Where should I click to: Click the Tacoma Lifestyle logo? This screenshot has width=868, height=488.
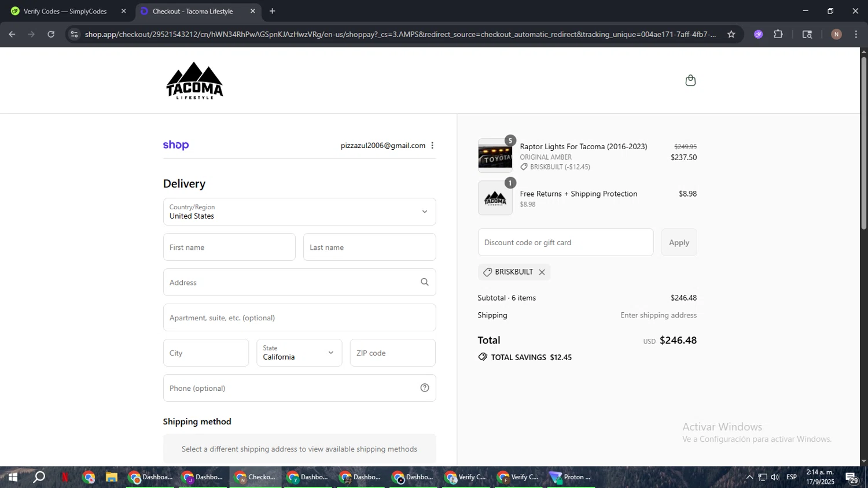click(x=194, y=80)
